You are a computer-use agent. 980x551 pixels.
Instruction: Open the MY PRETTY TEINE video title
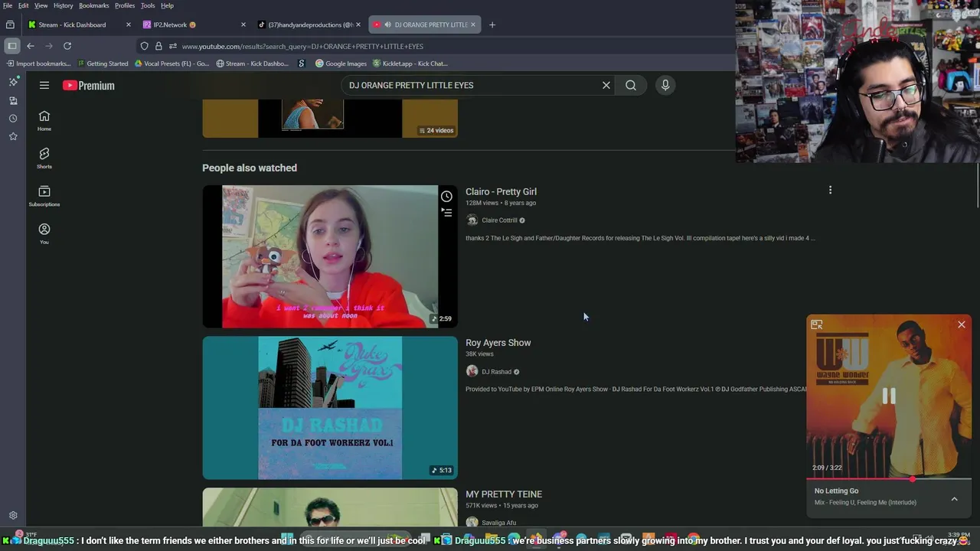(x=504, y=494)
